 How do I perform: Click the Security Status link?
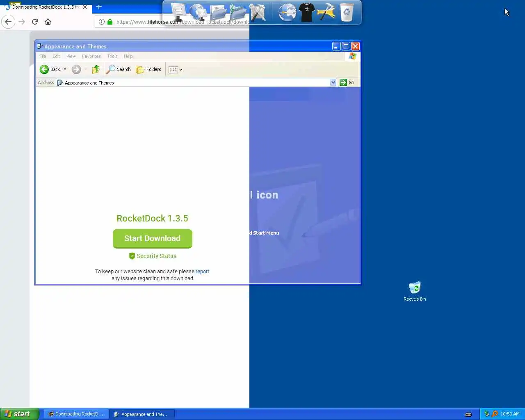pos(153,256)
